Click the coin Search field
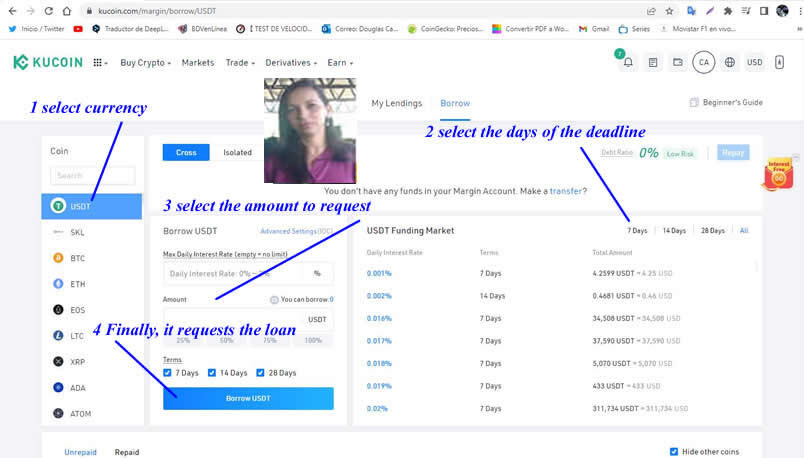This screenshot has width=804, height=458. click(93, 175)
